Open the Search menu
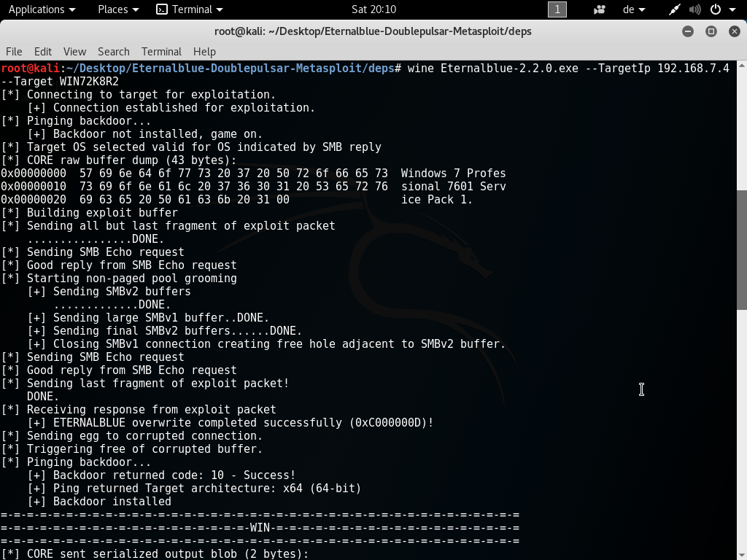Viewport: 747px width, 560px height. tap(113, 52)
